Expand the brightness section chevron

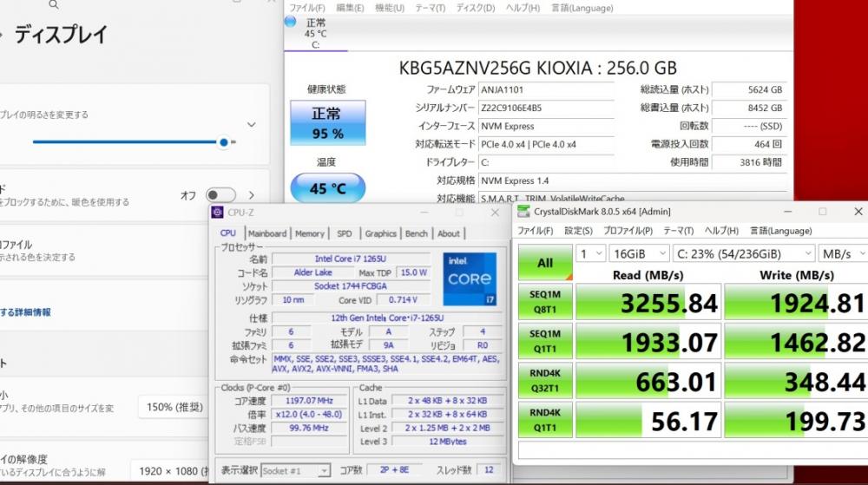pyautogui.click(x=252, y=125)
